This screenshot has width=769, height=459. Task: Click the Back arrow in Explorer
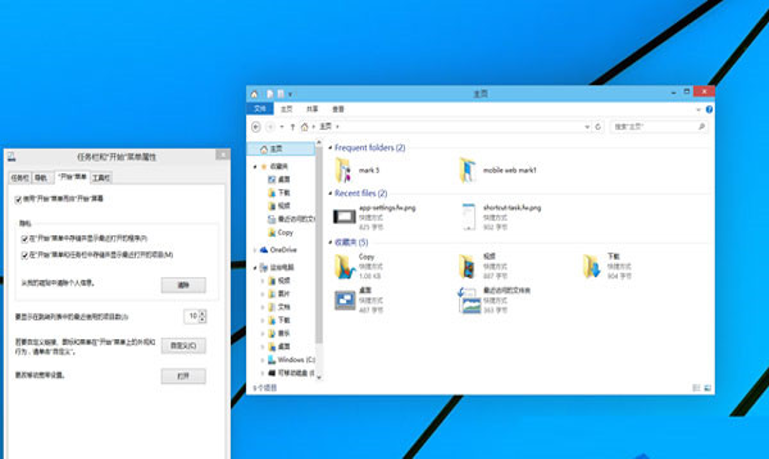pyautogui.click(x=257, y=127)
